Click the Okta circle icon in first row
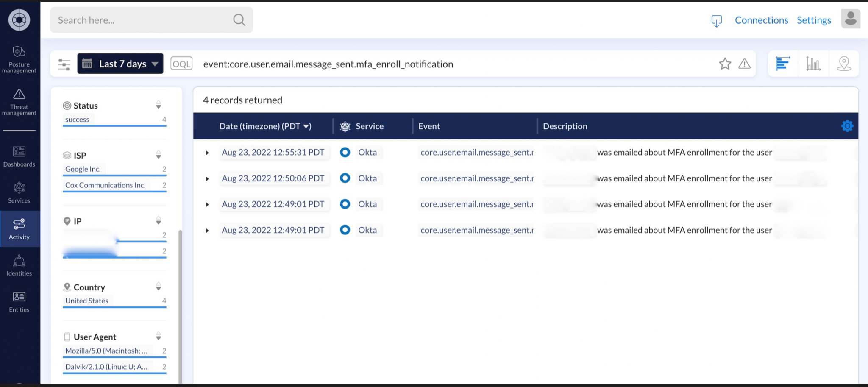This screenshot has height=387, width=868. point(345,152)
